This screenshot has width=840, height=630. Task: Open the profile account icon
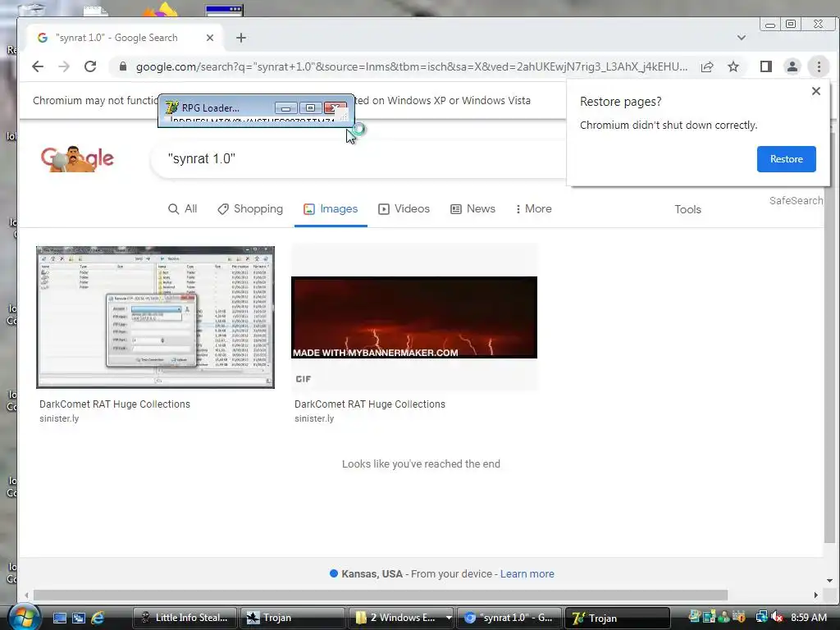(x=792, y=66)
